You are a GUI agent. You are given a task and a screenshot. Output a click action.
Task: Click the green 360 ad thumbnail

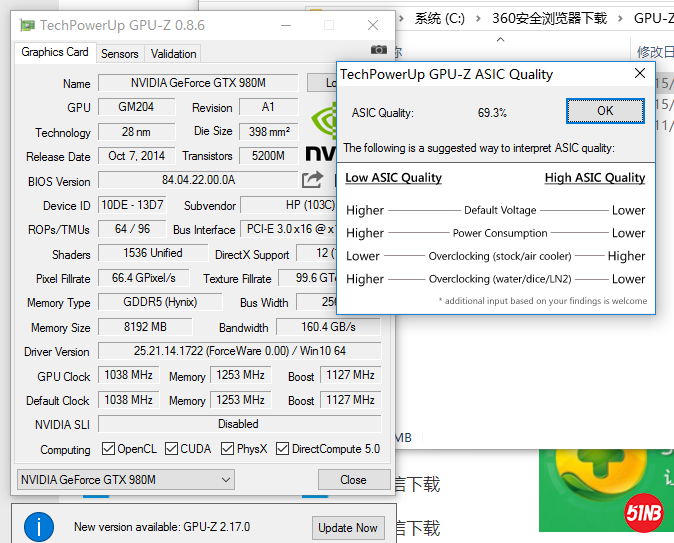(606, 490)
